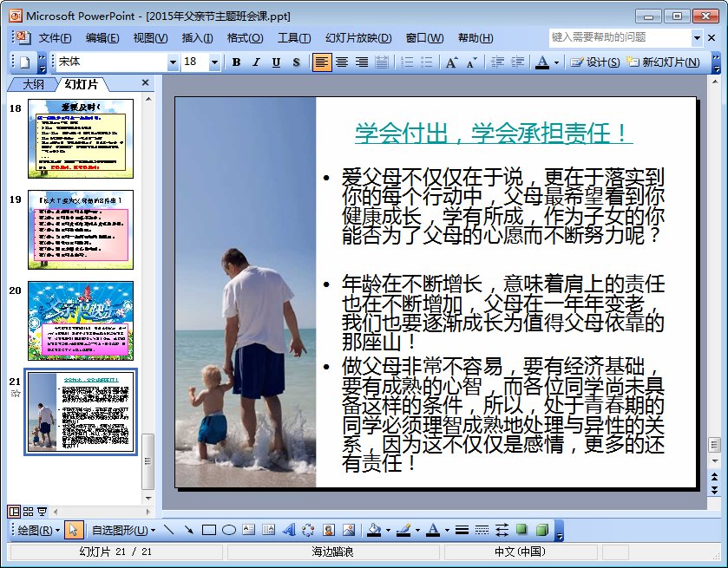This screenshot has width=728, height=568.
Task: Select the line drawing tool
Action: pyautogui.click(x=169, y=530)
